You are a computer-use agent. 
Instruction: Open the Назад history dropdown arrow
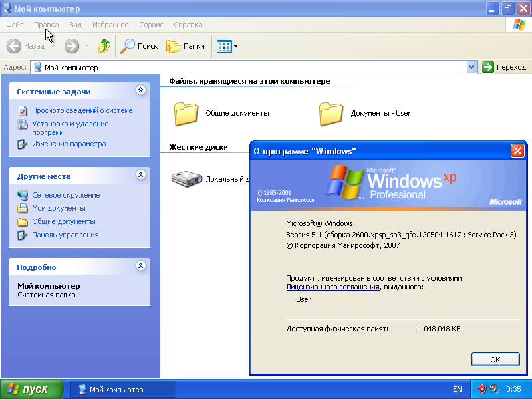[x=54, y=45]
